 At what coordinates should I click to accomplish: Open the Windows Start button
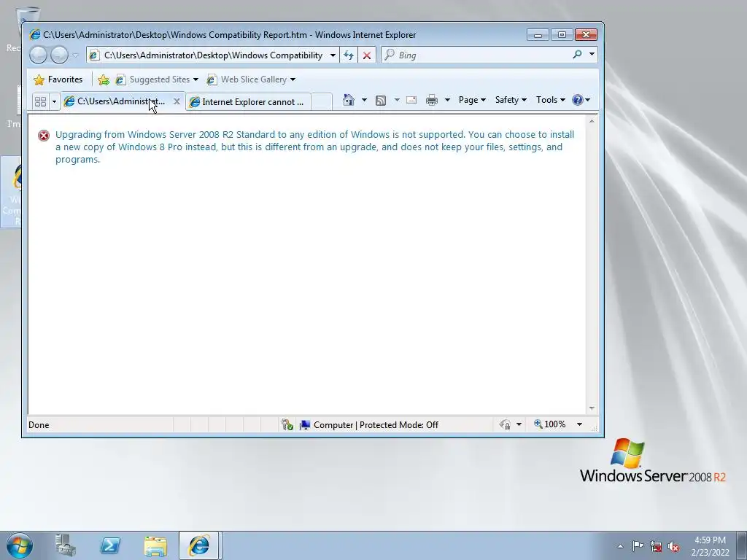click(x=20, y=545)
